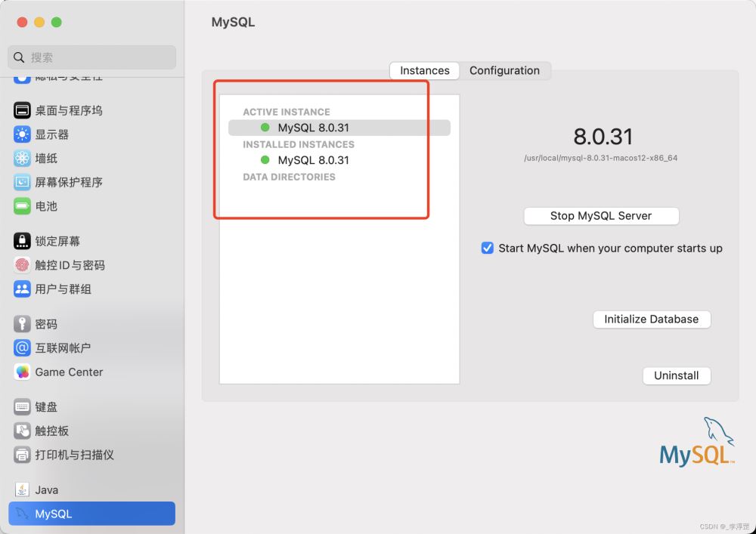The width and height of the screenshot is (756, 534).
Task: Open Lock Screen icon (锁定屏幕)
Action: 22,241
